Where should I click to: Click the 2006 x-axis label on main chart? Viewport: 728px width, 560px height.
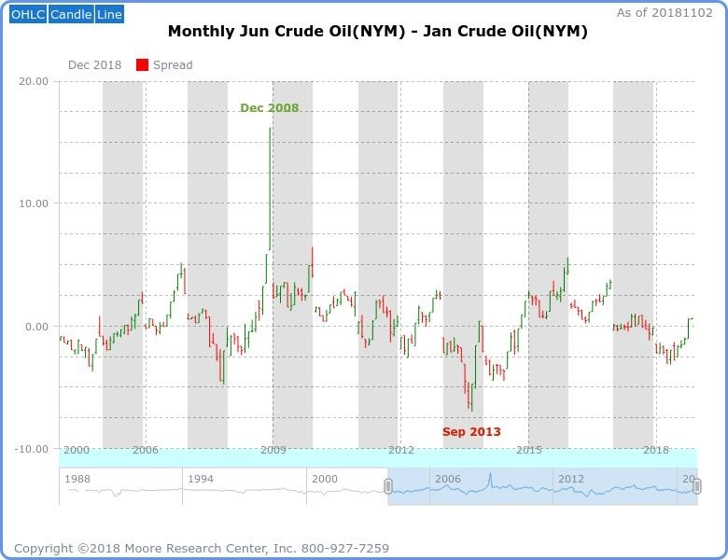point(146,450)
